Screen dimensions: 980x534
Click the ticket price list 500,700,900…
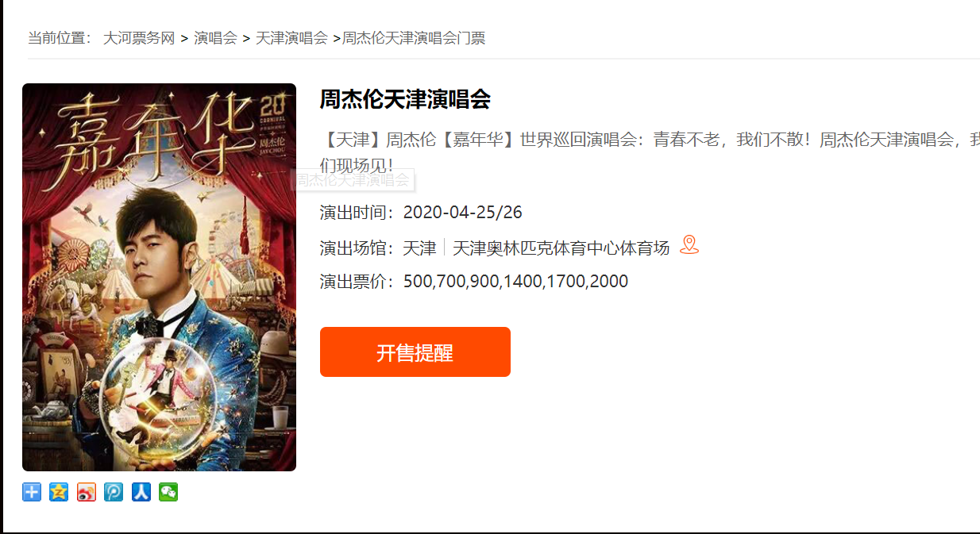pyautogui.click(x=515, y=282)
